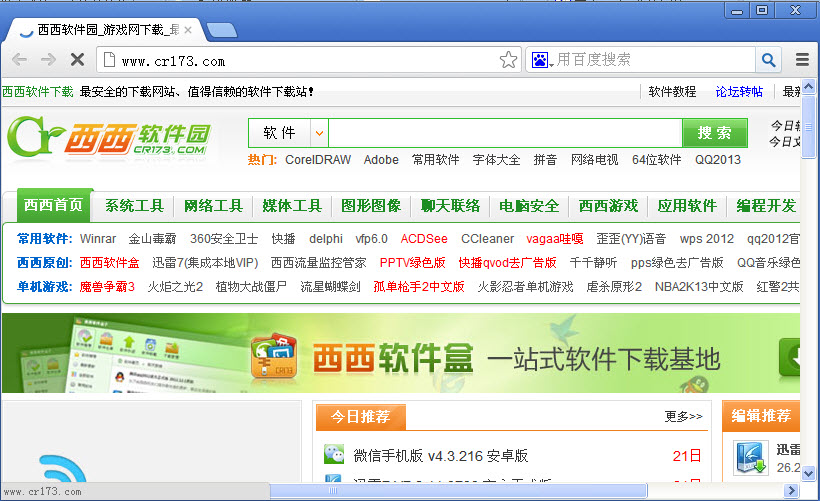
Task: Click the site search input field
Action: [x=505, y=133]
